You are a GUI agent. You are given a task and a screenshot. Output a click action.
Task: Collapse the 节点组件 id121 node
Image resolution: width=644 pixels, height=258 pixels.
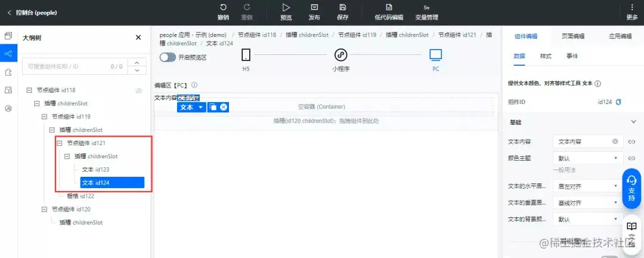(59, 143)
